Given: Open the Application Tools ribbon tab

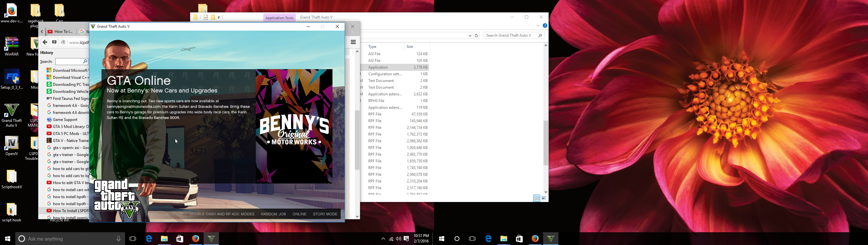Looking at the screenshot, I should (x=279, y=18).
